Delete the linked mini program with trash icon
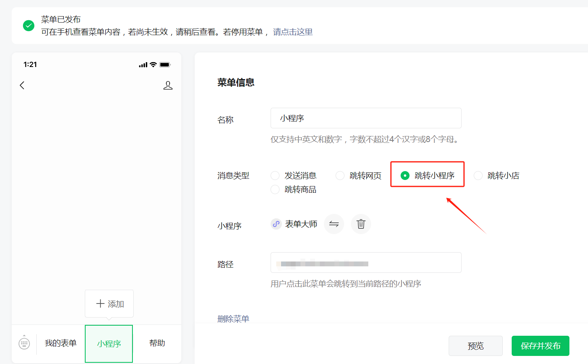Image resolution: width=588 pixels, height=364 pixels. point(361,224)
